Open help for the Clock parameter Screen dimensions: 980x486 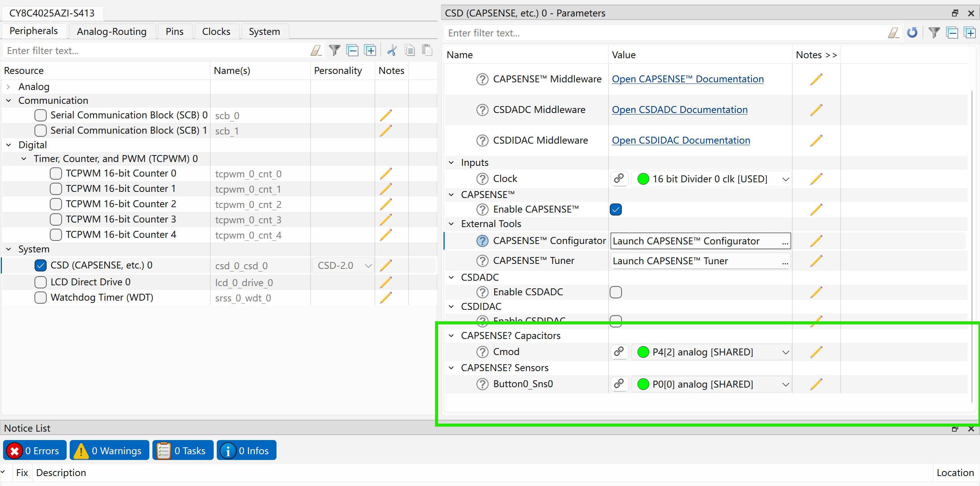(482, 179)
